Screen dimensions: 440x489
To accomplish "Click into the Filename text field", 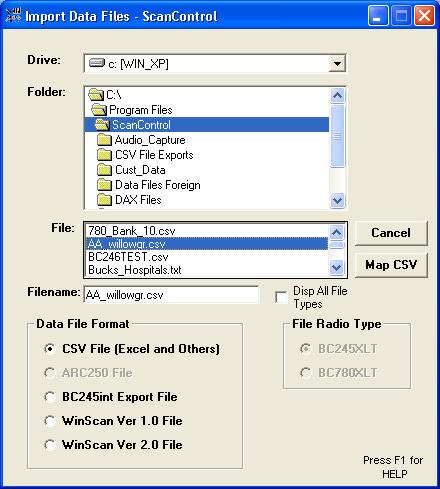I will 171,295.
